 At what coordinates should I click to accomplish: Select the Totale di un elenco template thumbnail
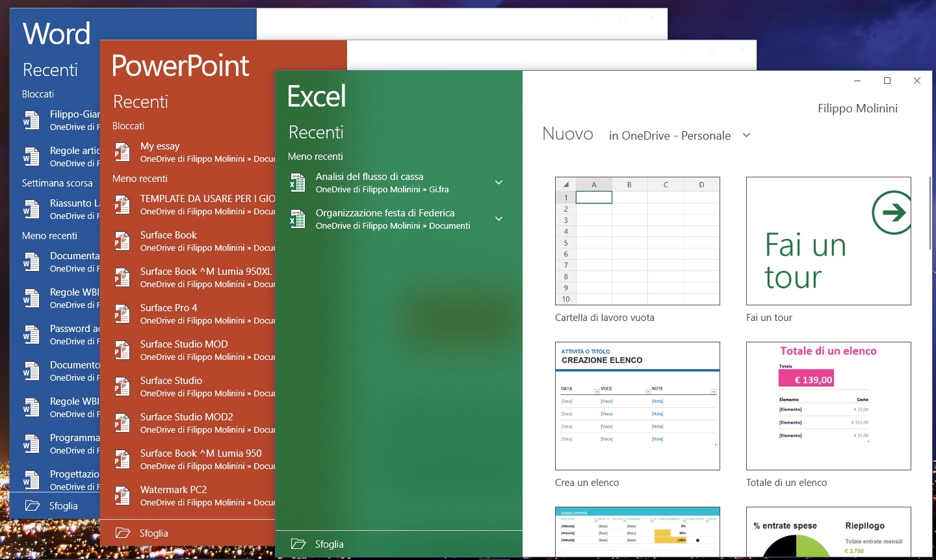pyautogui.click(x=829, y=406)
